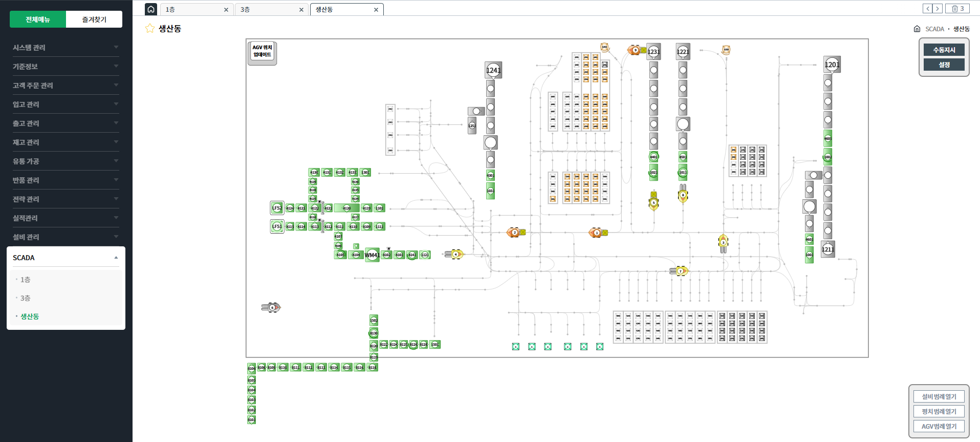Image resolution: width=980 pixels, height=442 pixels.
Task: Click the 수동지시 button
Action: (x=944, y=50)
